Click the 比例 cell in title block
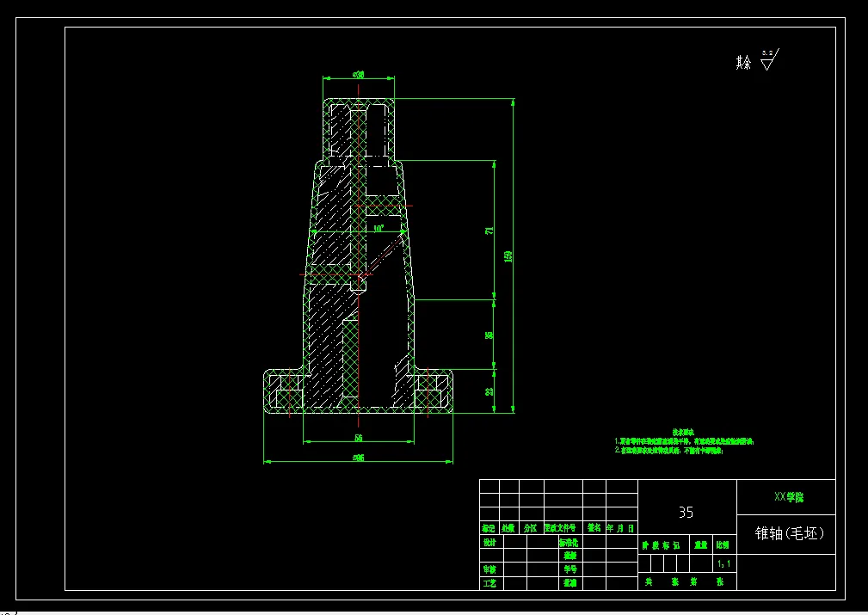Image resolution: width=868 pixels, height=615 pixels. pos(723,544)
